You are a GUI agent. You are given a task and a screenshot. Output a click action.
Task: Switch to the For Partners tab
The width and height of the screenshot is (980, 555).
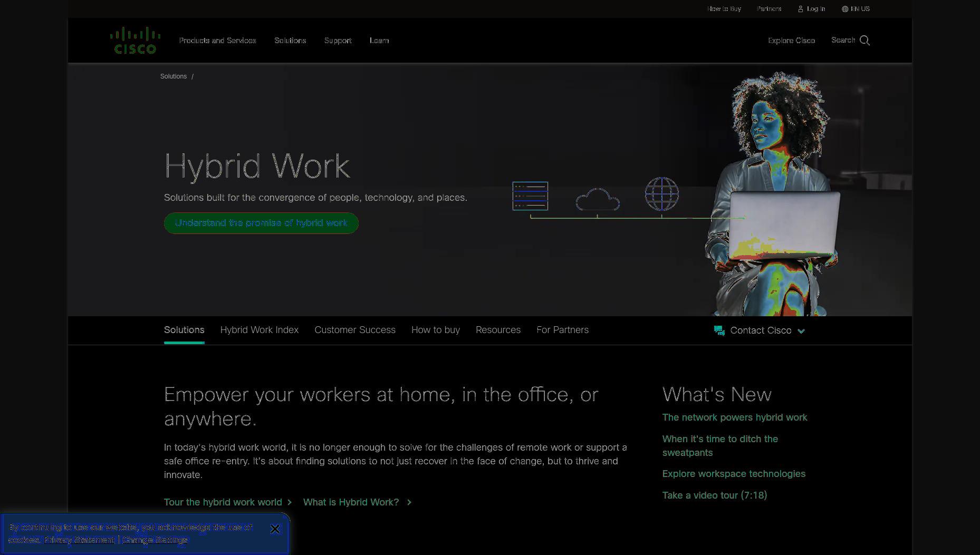562,330
